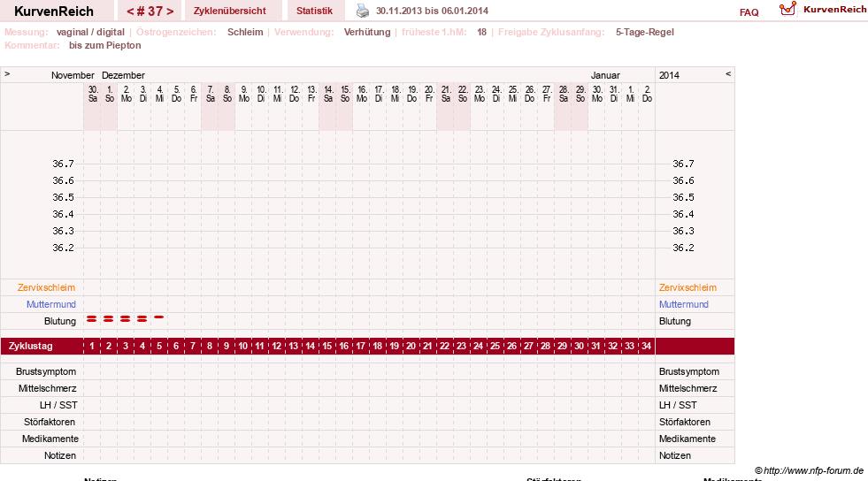Screen dimensions: 868x481
Task: Open the FAQ link
Action: 749,12
